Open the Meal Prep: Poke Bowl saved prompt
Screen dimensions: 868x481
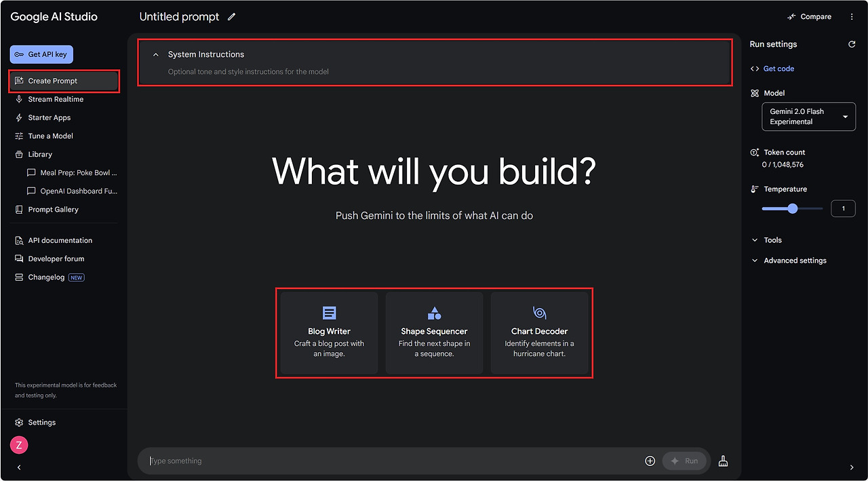(x=72, y=173)
